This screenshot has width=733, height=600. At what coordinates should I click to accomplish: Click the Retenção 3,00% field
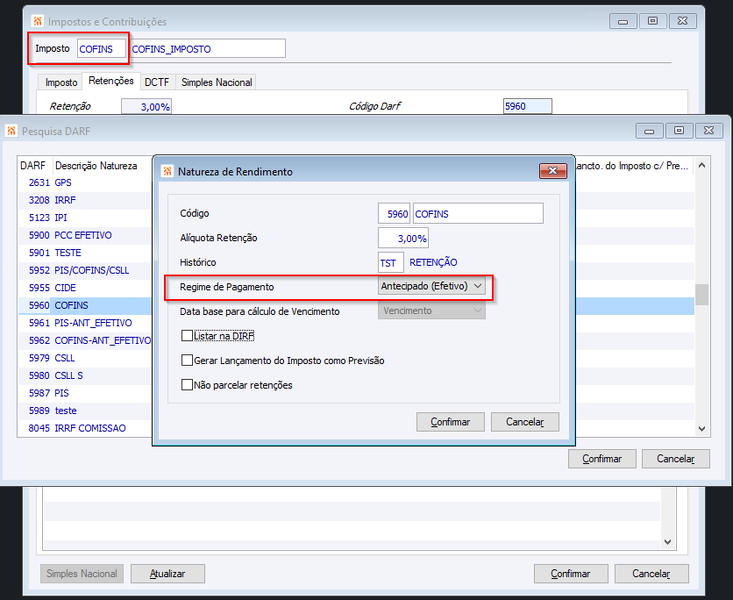146,107
